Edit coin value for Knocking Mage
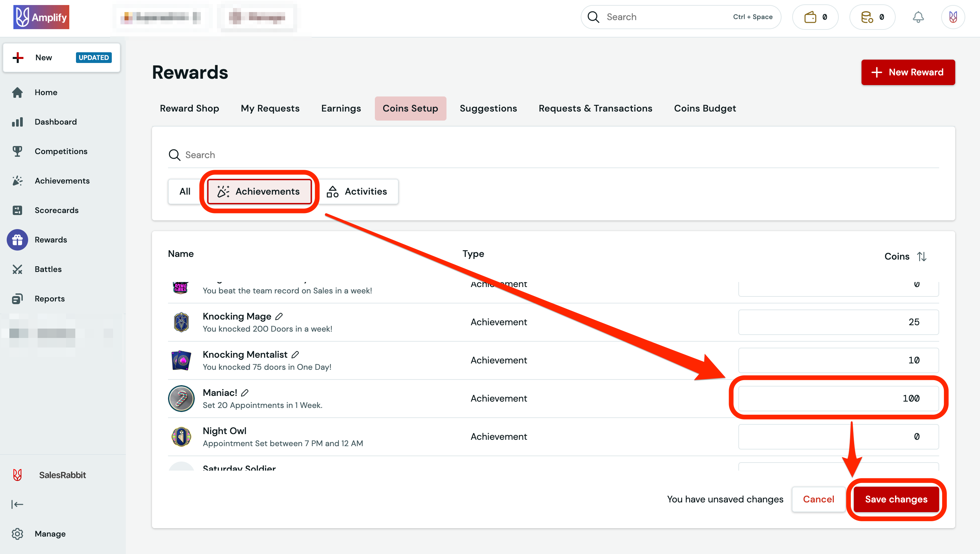980x554 pixels. (838, 322)
